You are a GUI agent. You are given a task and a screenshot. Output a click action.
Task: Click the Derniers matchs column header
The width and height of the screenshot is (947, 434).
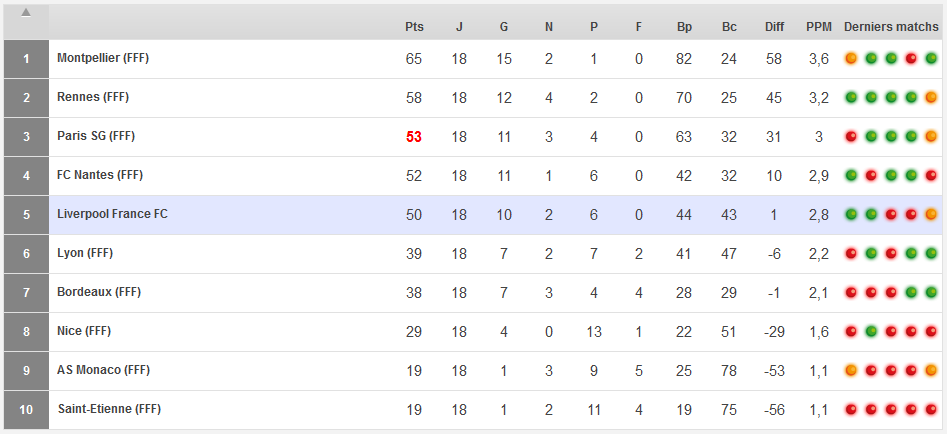tap(890, 27)
